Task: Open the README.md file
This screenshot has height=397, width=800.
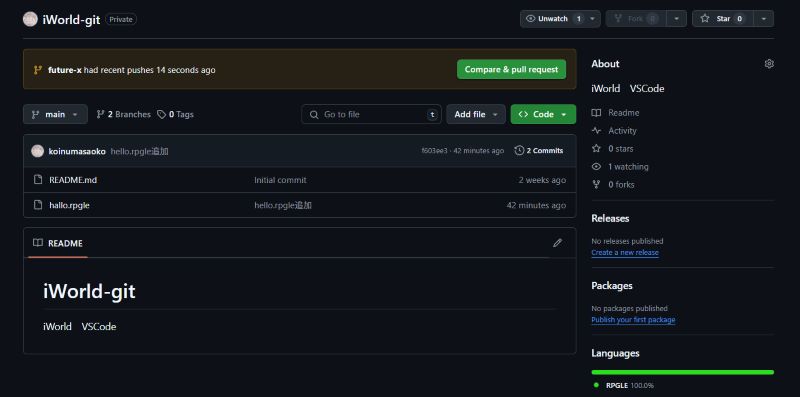Action: (x=73, y=180)
